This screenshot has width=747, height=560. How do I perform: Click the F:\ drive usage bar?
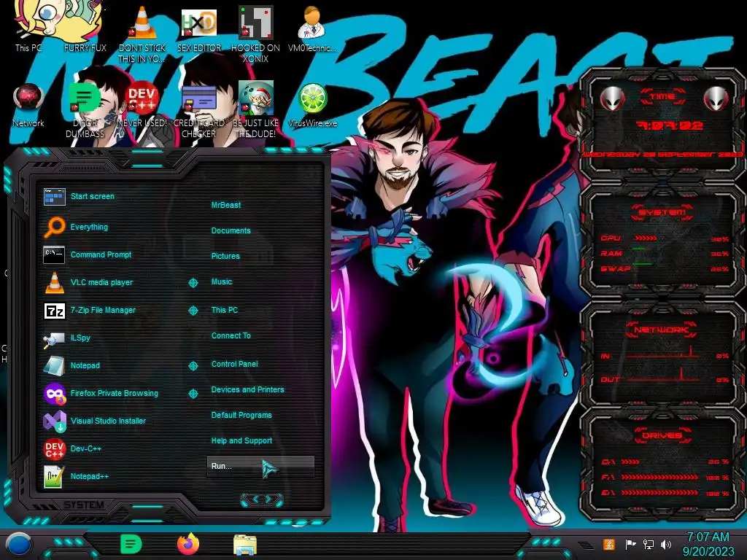coord(659,477)
